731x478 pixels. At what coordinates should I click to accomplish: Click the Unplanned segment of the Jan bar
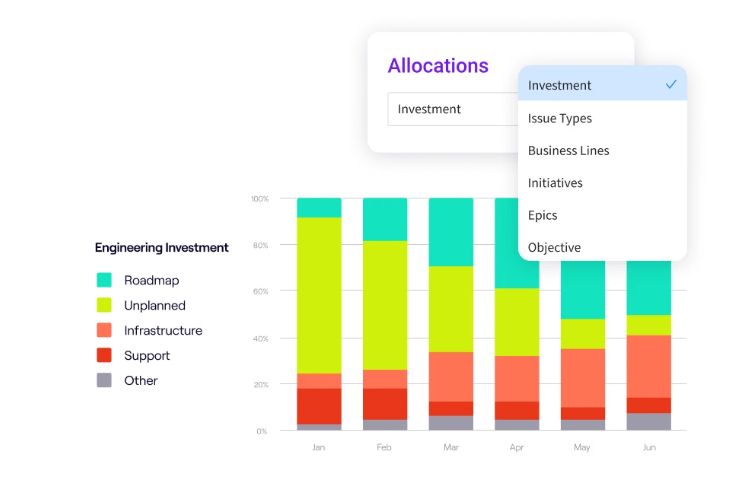[319, 295]
